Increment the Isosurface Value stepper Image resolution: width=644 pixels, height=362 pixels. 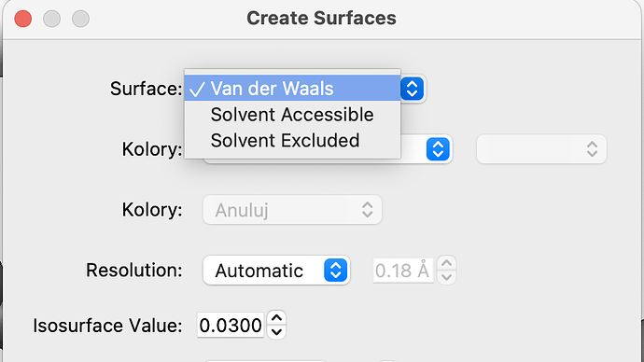point(276,318)
